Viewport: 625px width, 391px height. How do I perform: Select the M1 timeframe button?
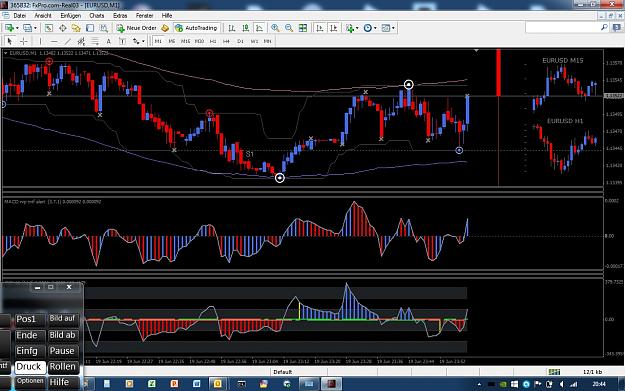point(158,41)
